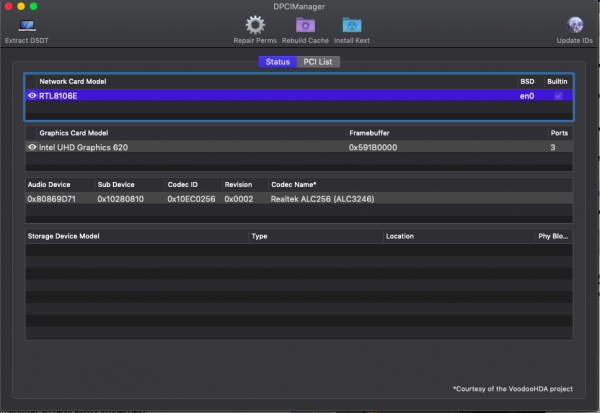Click eye icon beside RTL8106E

(x=32, y=95)
